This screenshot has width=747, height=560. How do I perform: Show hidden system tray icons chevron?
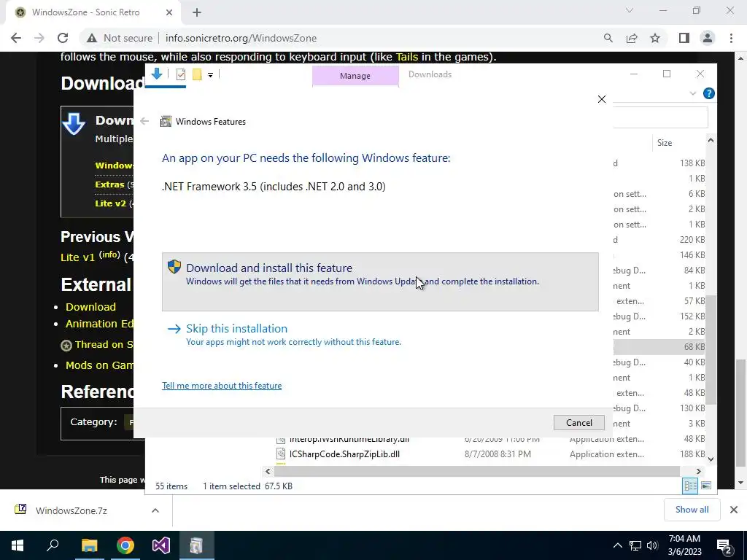(617, 545)
